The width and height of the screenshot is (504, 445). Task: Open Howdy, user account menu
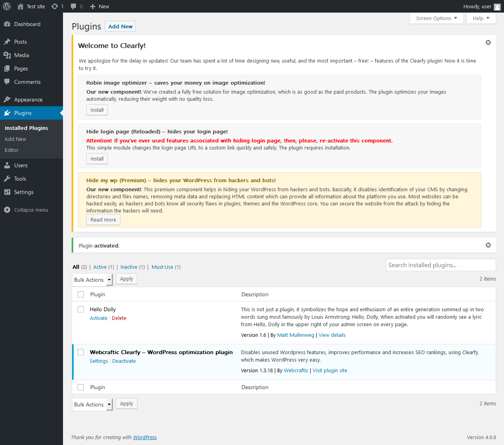482,6
